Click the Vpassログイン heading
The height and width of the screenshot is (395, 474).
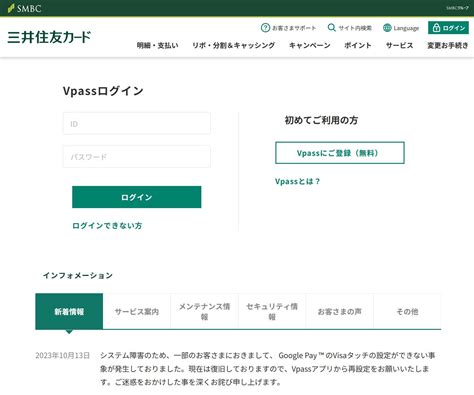(103, 91)
